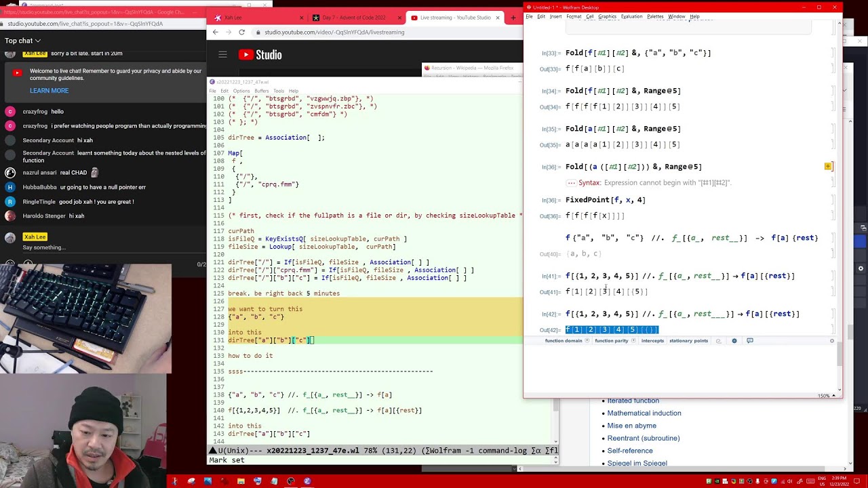This screenshot has width=868, height=488.
Task: Open the Emacs Edit menu
Action: (x=224, y=91)
